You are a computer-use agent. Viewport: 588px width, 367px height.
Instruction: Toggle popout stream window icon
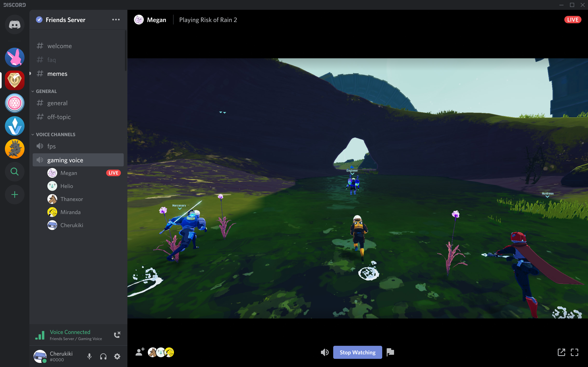561,352
